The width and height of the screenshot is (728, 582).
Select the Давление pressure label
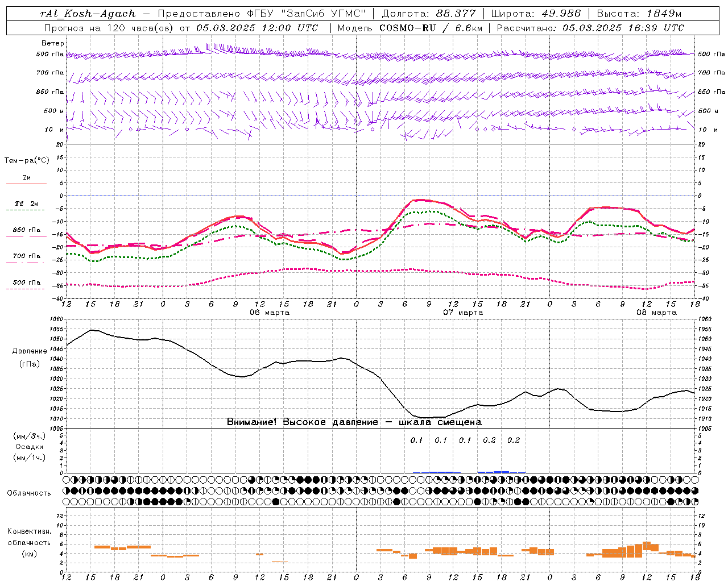coord(30,351)
